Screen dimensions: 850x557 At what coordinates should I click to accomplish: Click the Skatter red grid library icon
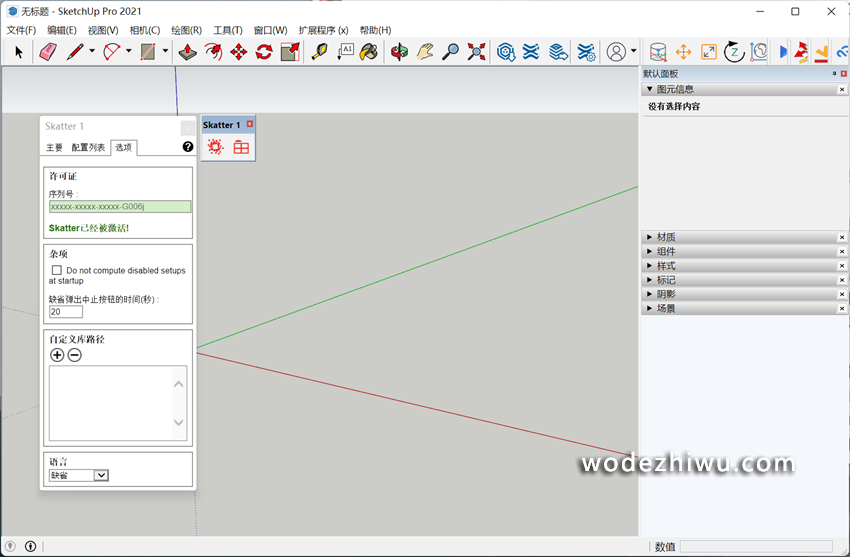pos(241,147)
